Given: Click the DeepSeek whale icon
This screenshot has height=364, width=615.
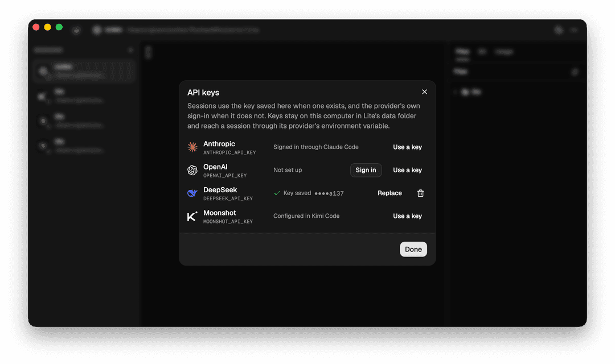Looking at the screenshot, I should (x=192, y=193).
